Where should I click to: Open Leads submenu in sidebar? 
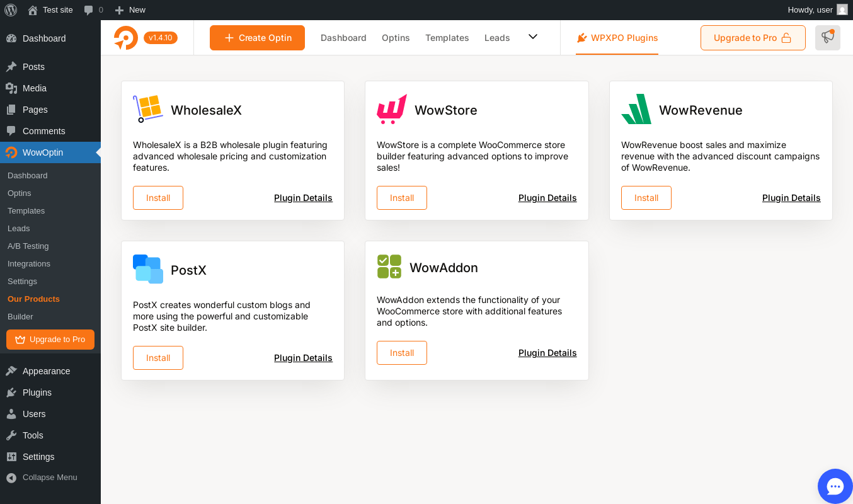(50, 229)
